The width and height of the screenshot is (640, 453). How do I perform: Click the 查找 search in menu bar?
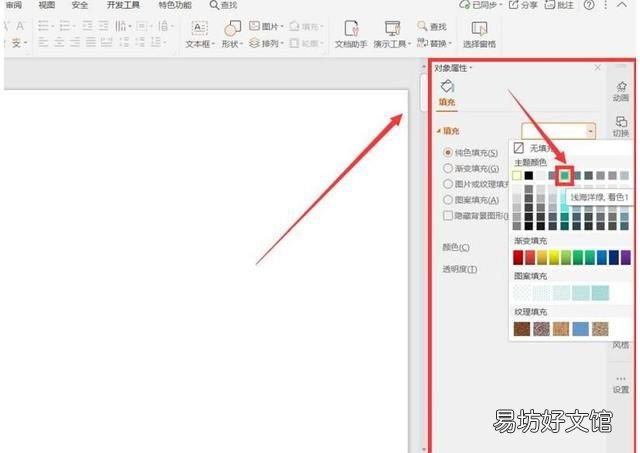(x=223, y=5)
